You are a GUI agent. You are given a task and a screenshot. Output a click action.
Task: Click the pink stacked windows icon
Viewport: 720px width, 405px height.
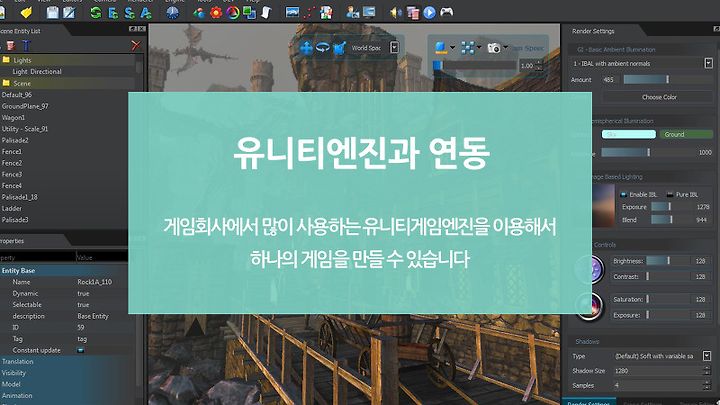point(413,13)
